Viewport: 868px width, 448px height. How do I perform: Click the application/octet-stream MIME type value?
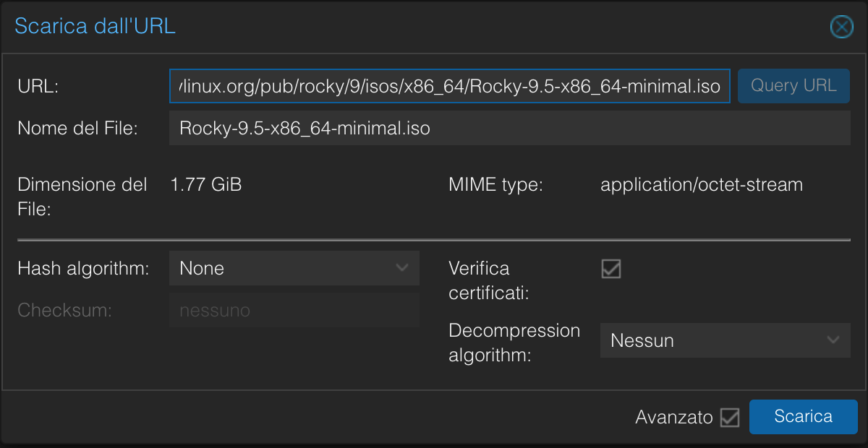tap(701, 184)
